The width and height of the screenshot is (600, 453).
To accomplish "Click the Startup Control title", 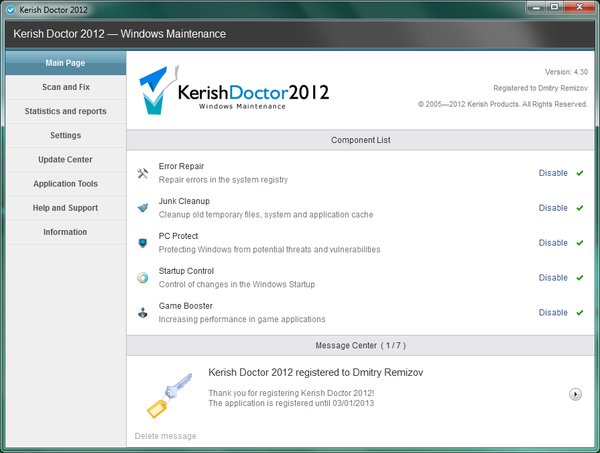I will [186, 271].
